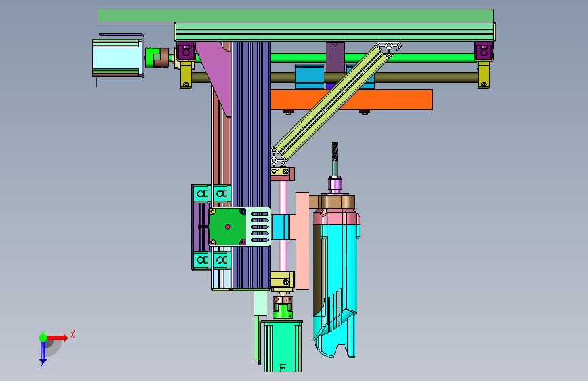This screenshot has width=588, height=381.
Task: Select the right yellow rod support bracket
Action: [x=484, y=75]
